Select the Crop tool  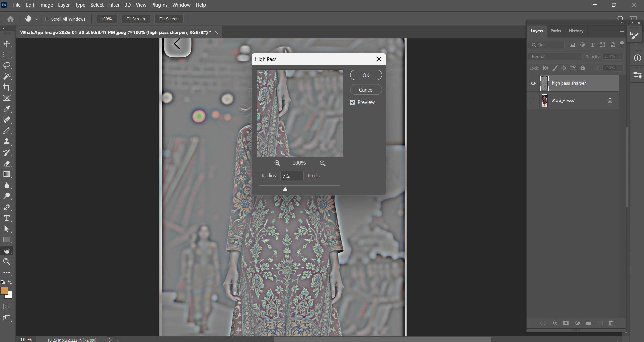pos(7,87)
